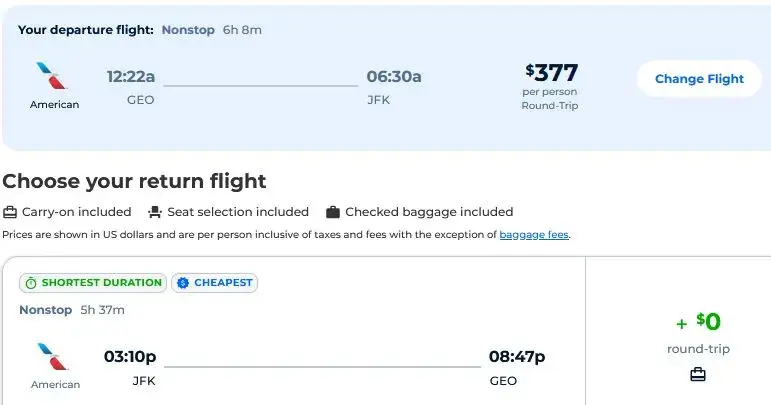Click the Choose your return flight heading
771x405 pixels.
[134, 181]
